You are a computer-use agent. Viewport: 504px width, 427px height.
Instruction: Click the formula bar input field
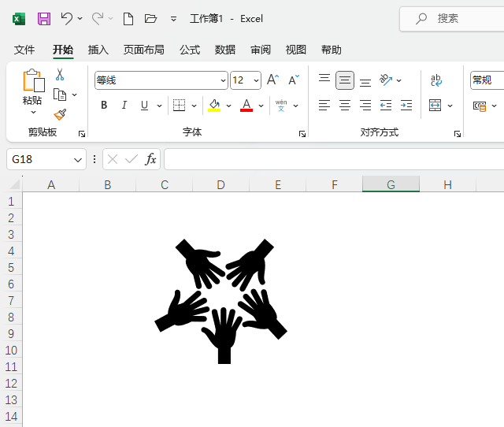tap(334, 159)
